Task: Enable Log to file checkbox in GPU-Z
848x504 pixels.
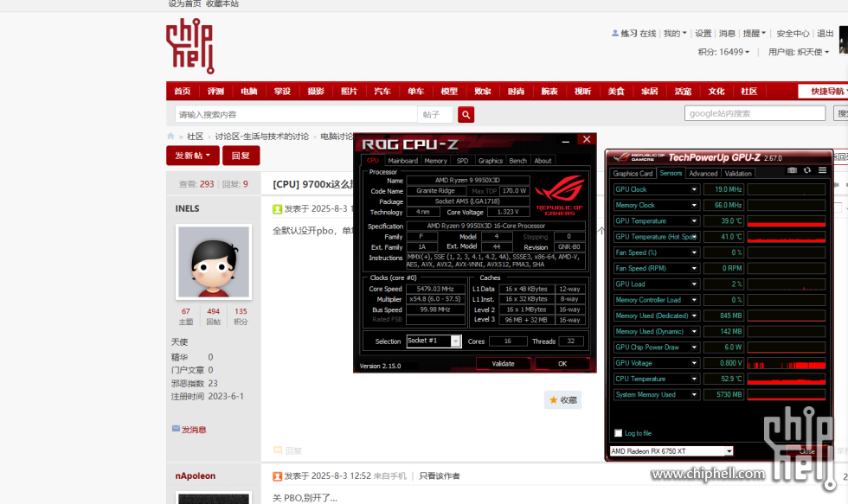Action: 618,433
